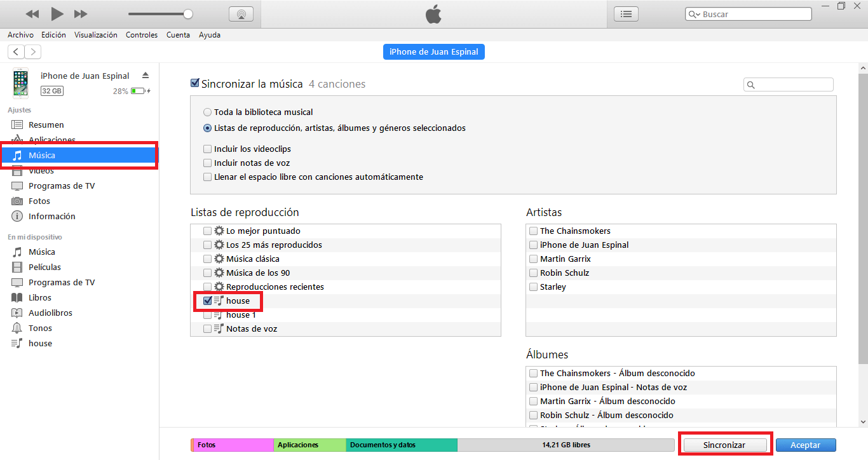Click the Aplicaciones storage bar segment
The width and height of the screenshot is (868, 460).
(310, 445)
